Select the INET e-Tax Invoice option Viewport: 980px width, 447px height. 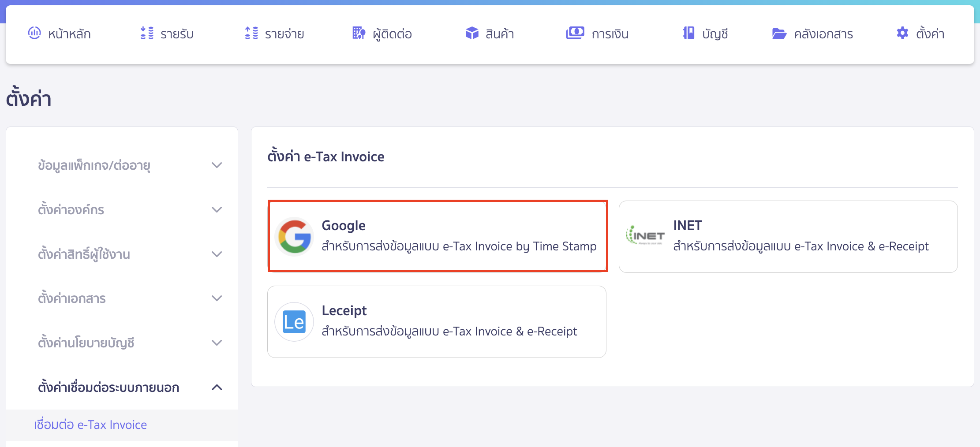point(788,237)
